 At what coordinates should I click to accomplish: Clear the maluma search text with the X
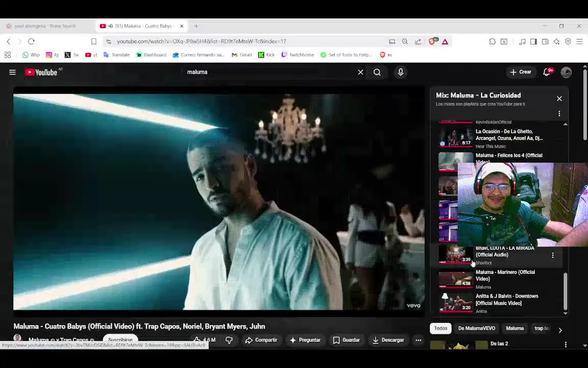[x=360, y=72]
